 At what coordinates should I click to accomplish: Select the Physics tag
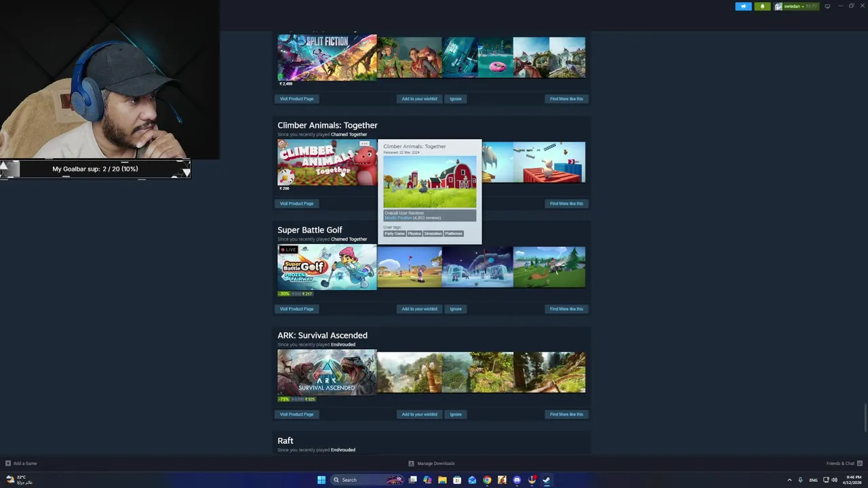414,234
